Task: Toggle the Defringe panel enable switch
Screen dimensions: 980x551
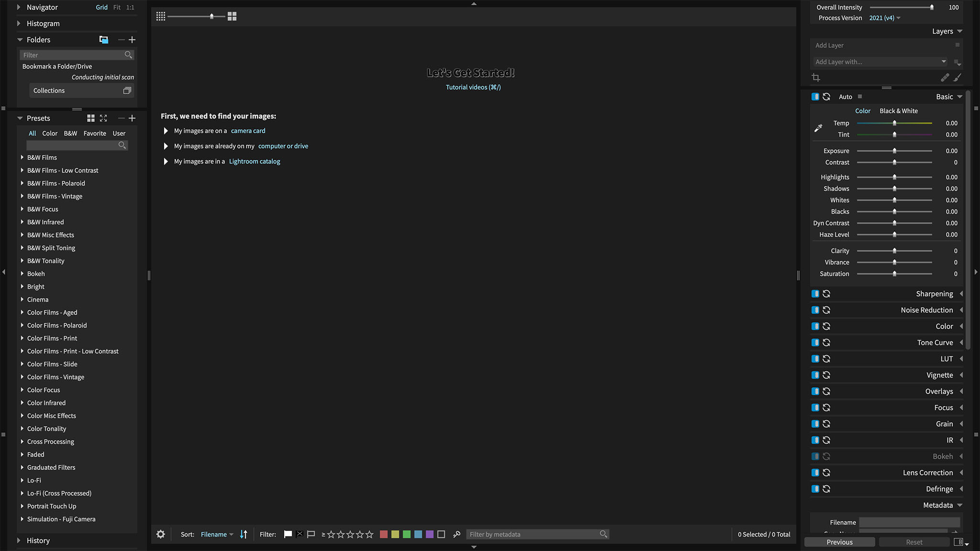Action: click(x=815, y=489)
